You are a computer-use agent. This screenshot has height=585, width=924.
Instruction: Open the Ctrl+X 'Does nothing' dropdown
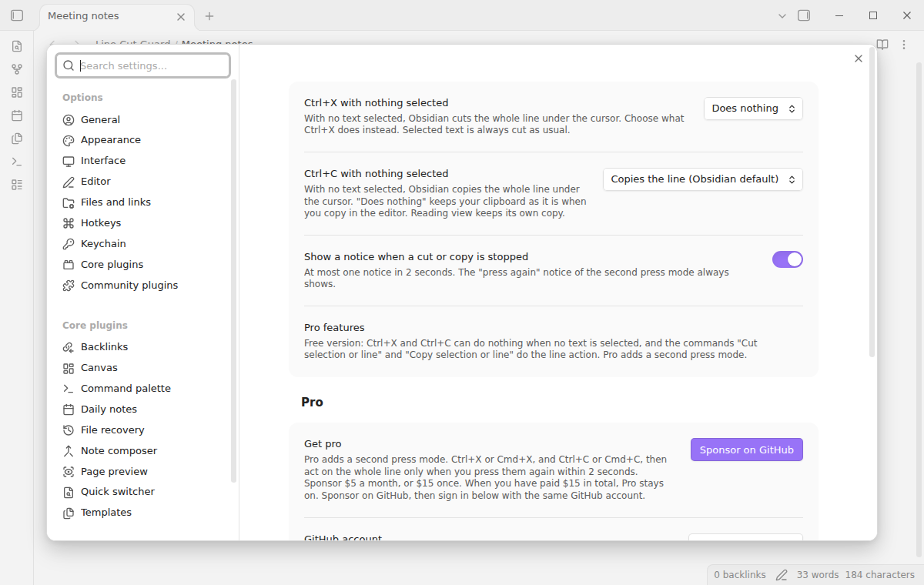pos(753,109)
